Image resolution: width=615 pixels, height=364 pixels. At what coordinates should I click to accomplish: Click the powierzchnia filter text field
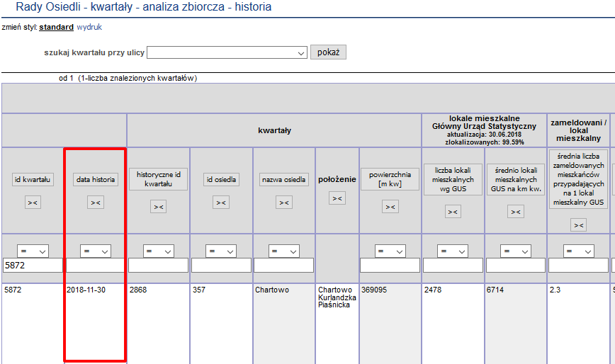click(x=390, y=266)
